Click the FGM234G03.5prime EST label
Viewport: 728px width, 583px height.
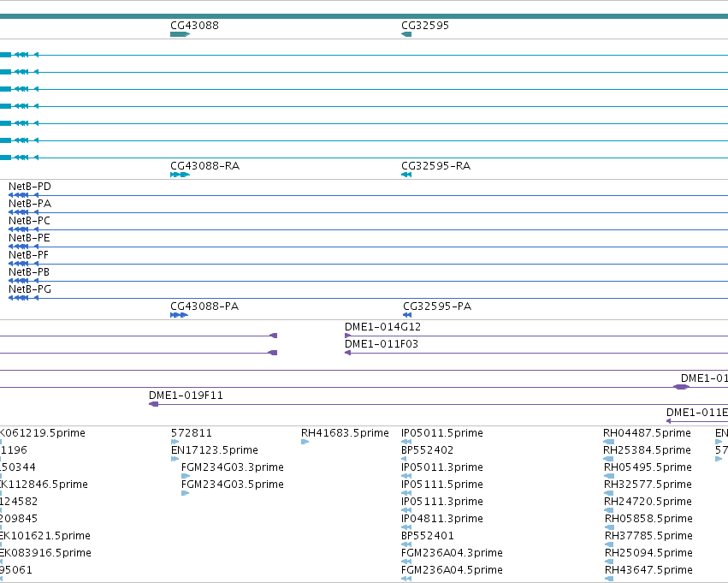point(233,485)
